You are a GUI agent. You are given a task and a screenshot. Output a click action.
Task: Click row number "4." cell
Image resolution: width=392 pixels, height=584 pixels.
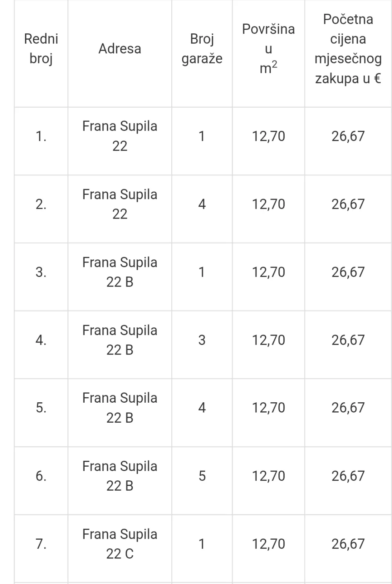click(41, 340)
